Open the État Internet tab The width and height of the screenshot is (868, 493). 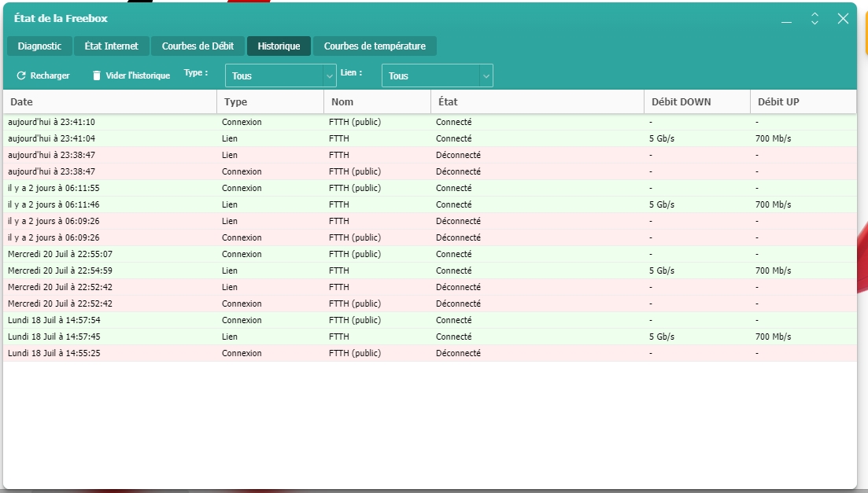111,46
